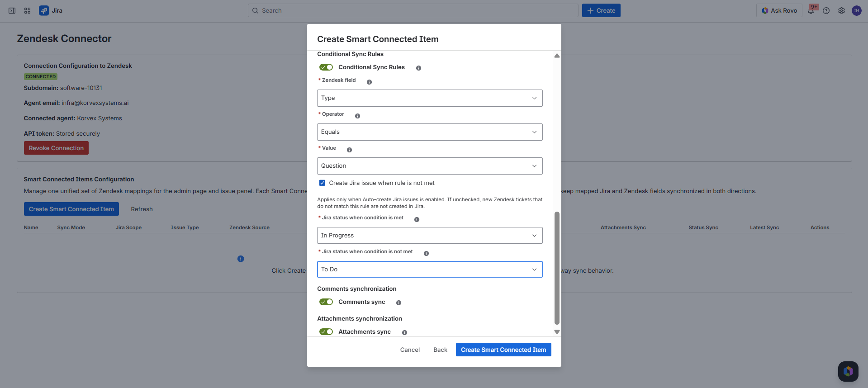Click the Attachments Sync column header
868x388 pixels.
623,227
